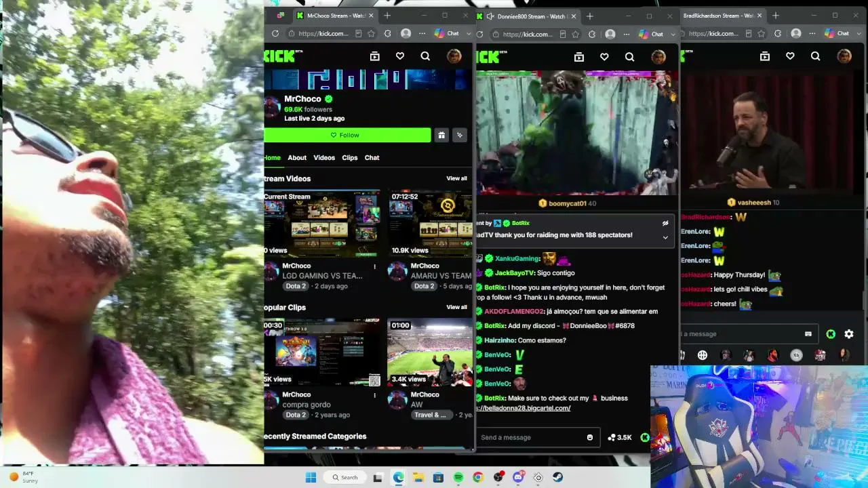This screenshot has height=488, width=868.
Task: Open following heart icon in BradRichardson window
Action: click(x=790, y=56)
